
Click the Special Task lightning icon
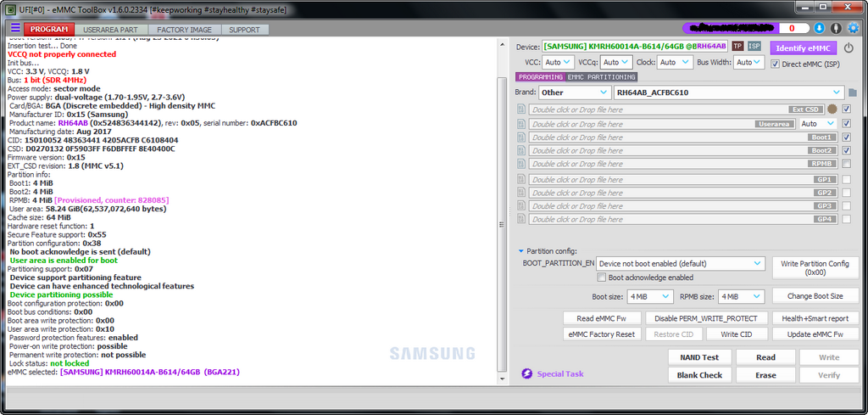point(527,374)
